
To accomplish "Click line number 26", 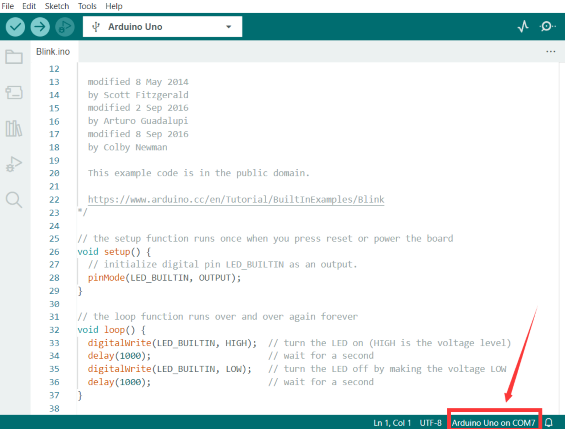I will (54, 252).
